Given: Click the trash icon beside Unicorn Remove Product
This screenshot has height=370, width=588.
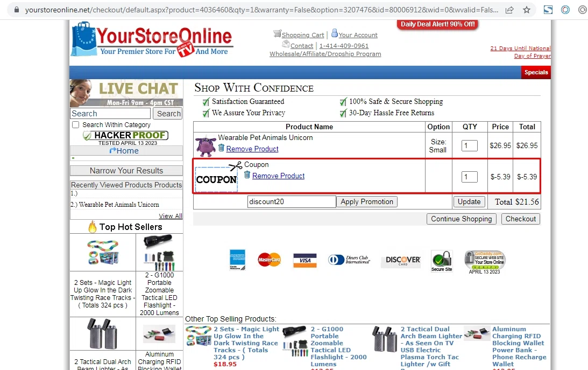Looking at the screenshot, I should point(221,148).
